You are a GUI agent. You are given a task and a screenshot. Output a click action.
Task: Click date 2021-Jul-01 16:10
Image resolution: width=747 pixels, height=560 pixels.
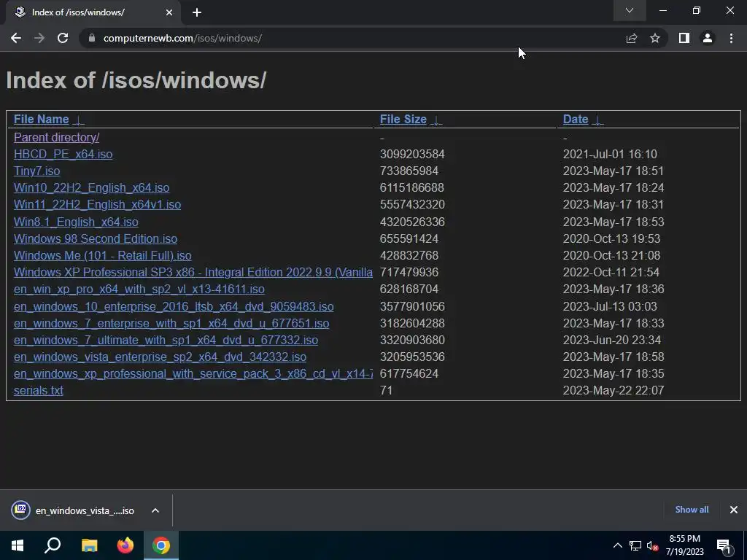(610, 154)
